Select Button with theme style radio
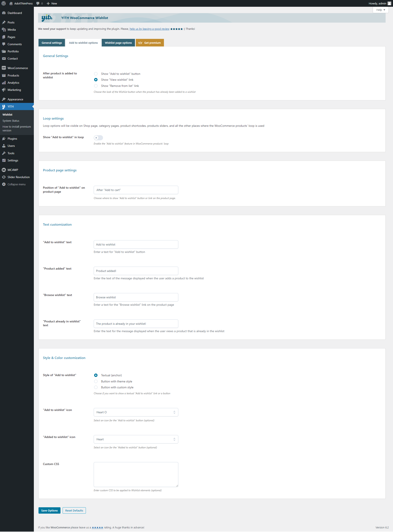Screen dimensions: 393x532 [x=96, y=381]
